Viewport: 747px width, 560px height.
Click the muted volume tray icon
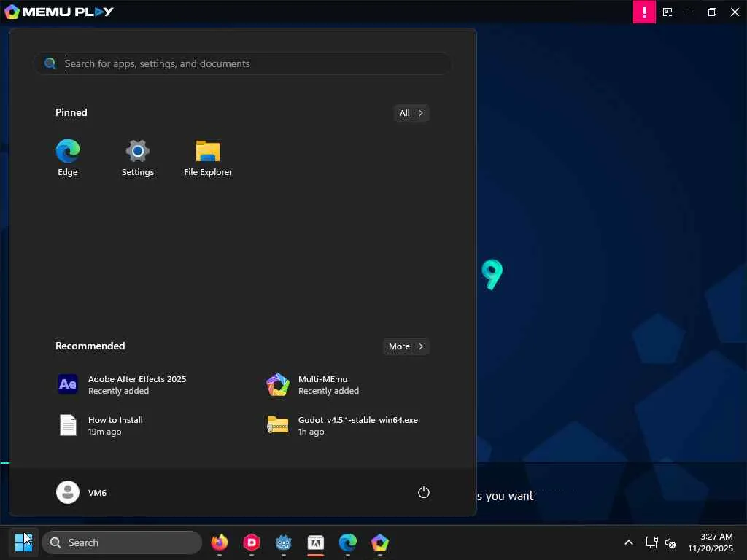[x=670, y=542]
